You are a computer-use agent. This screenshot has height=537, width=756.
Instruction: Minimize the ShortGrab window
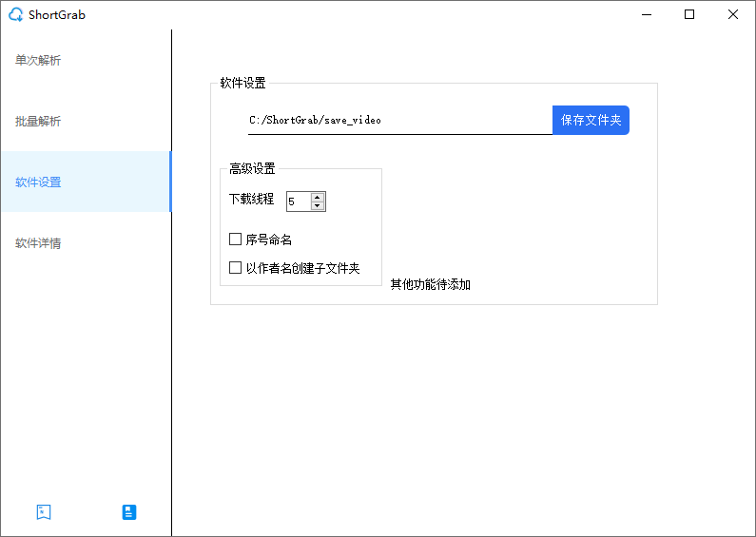(x=647, y=14)
